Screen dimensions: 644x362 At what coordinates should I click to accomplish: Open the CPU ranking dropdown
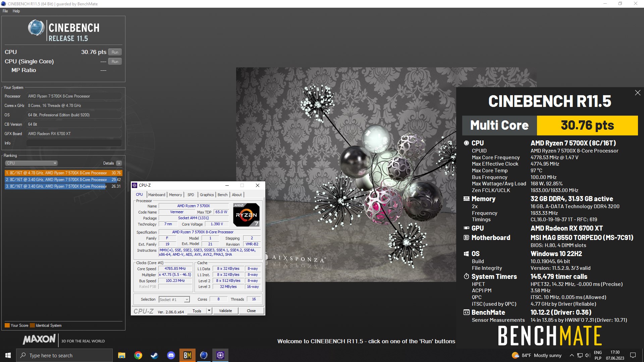[31, 163]
